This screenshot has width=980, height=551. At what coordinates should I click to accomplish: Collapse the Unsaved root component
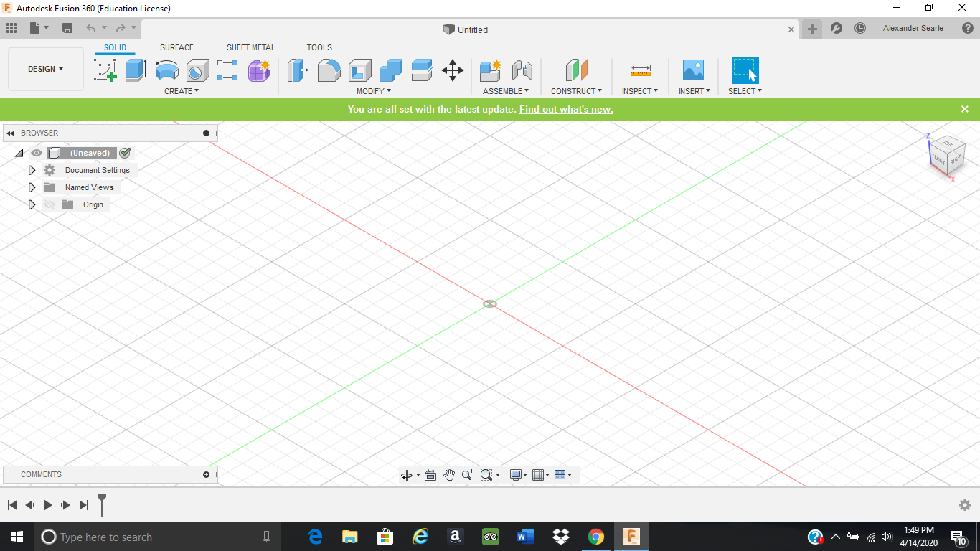(19, 153)
